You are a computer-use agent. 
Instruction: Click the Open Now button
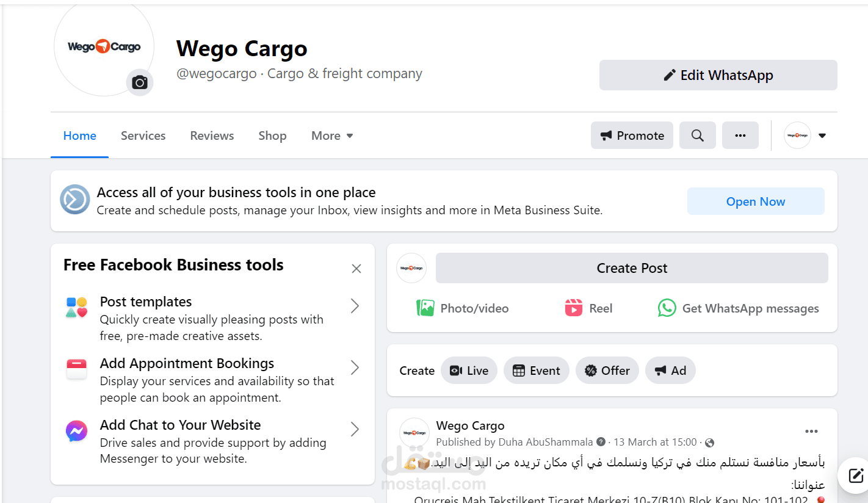pyautogui.click(x=756, y=201)
